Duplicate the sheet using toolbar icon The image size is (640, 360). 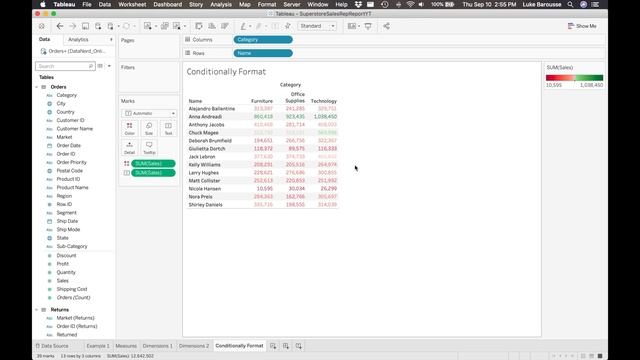(x=164, y=26)
